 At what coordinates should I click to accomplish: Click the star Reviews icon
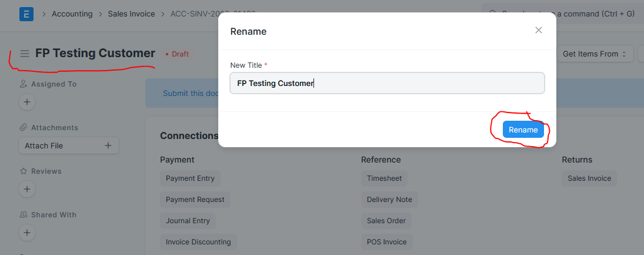24,171
